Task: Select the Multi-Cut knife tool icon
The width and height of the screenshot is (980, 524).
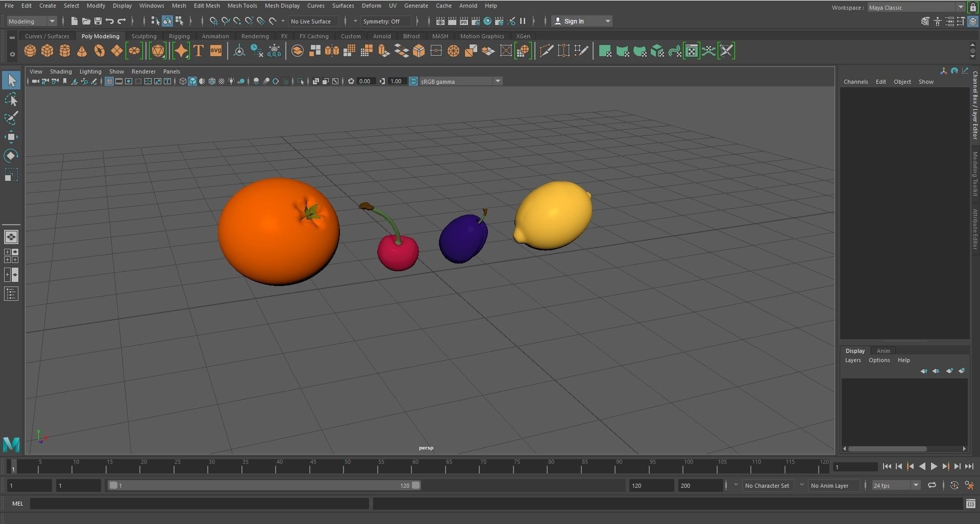Action: [546, 51]
